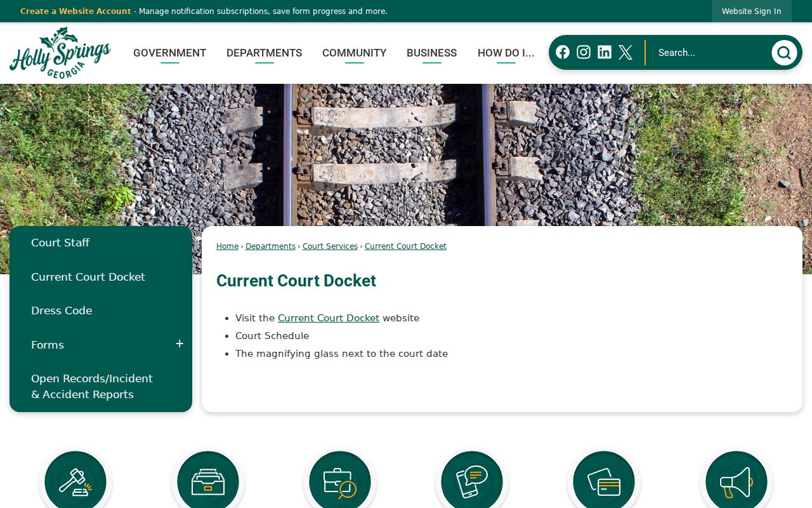812x508 pixels.
Task: Open the Instagram social icon
Action: [x=584, y=52]
